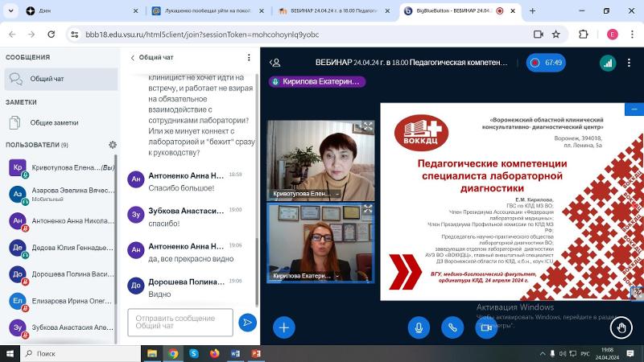The width and height of the screenshot is (644, 362).
Task: Open Общие заметки shared notes
Action: coord(54,122)
